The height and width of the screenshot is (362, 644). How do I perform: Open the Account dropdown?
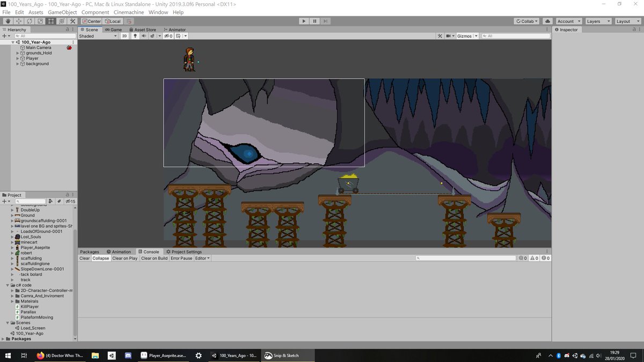pyautogui.click(x=568, y=21)
